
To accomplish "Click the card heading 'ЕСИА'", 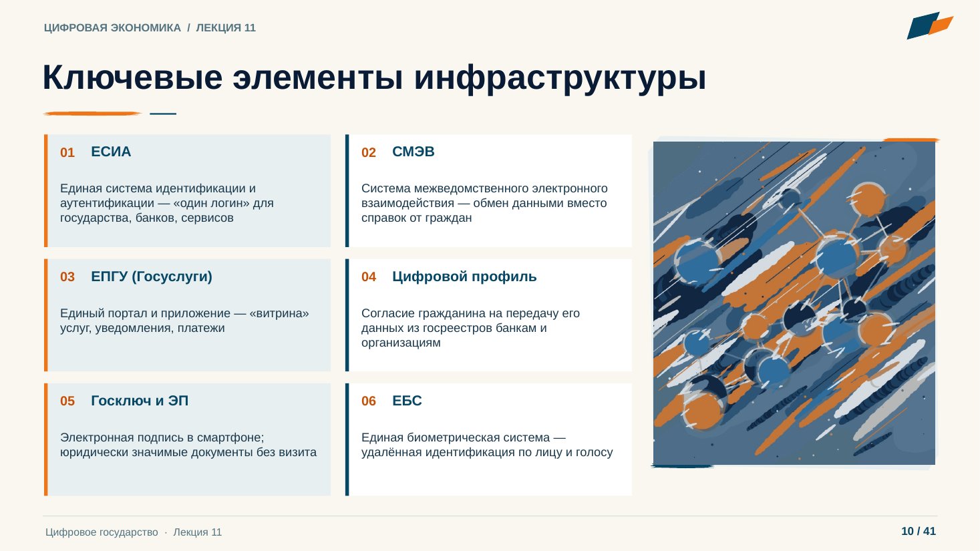I will click(x=111, y=152).
